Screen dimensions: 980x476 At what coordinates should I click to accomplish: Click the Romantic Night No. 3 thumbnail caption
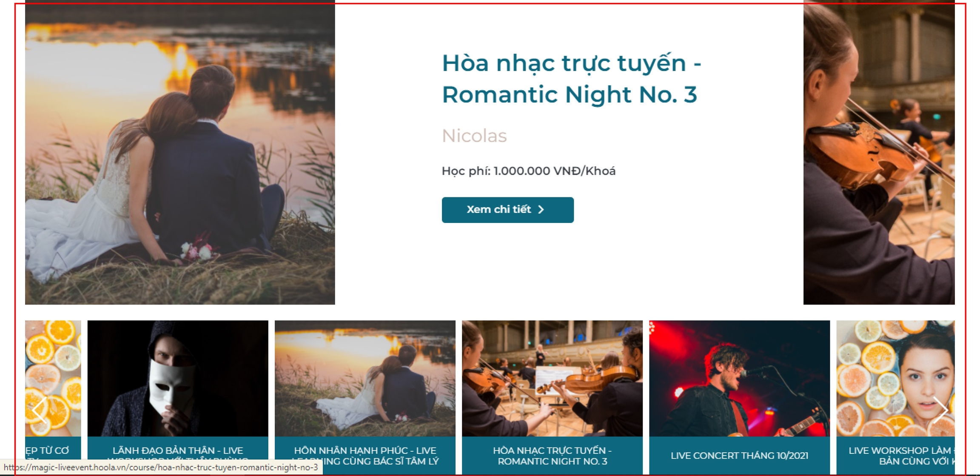[552, 455]
